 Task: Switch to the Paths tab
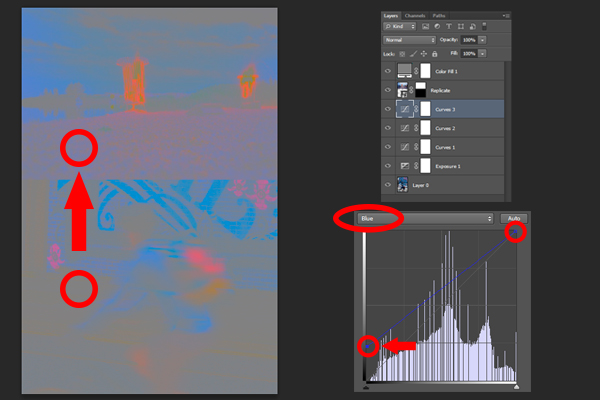pos(439,16)
